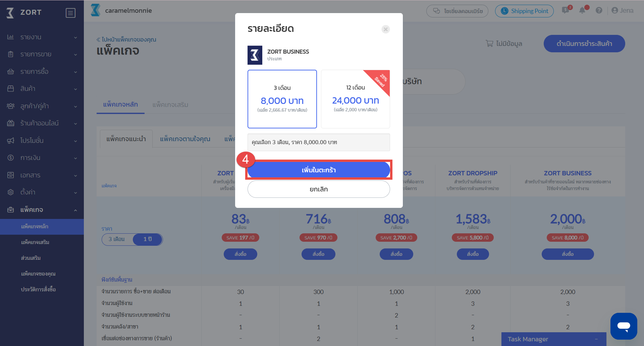Image resolution: width=644 pixels, height=346 pixels.
Task: Toggle the sidebar menu icon
Action: click(70, 13)
